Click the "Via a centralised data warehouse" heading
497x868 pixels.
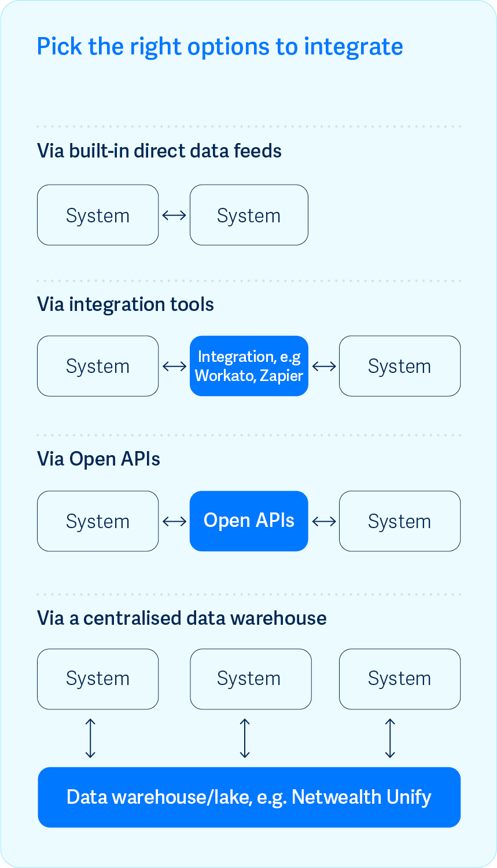tap(182, 618)
